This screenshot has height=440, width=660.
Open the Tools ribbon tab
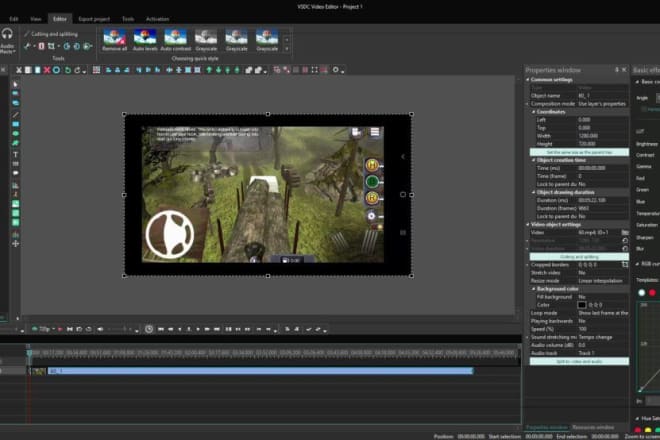pyautogui.click(x=128, y=19)
